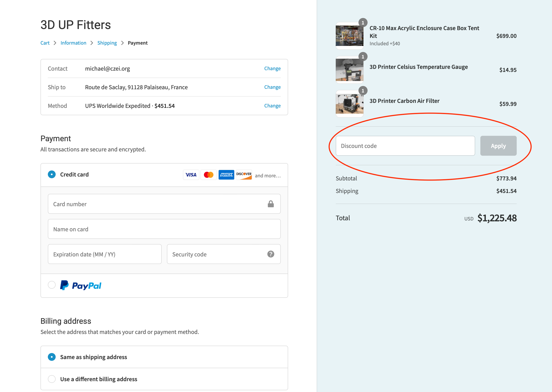Change the shipping method
The image size is (552, 392).
272,105
